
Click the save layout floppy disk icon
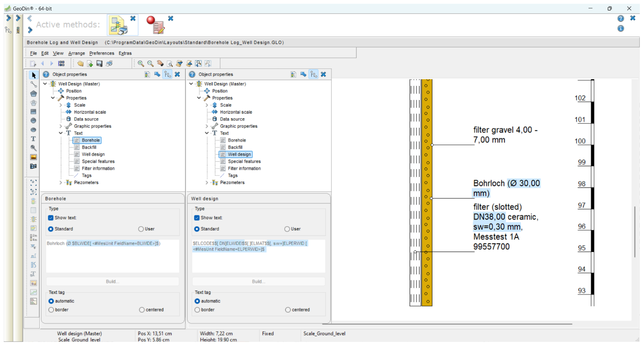(99, 63)
